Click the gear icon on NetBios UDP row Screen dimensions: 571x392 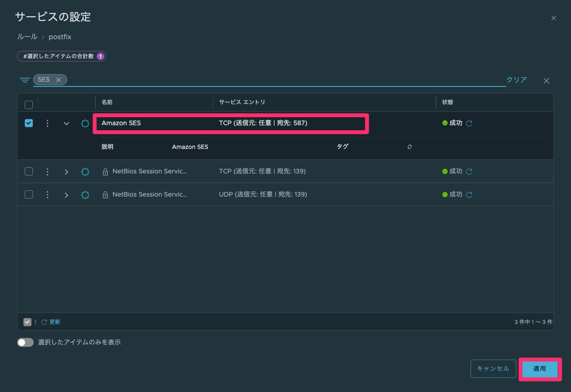tap(85, 195)
